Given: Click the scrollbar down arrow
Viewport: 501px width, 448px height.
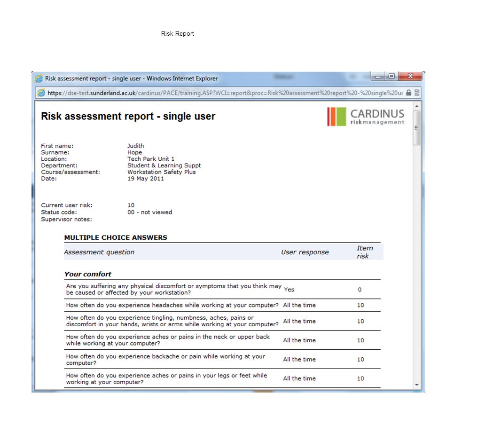Looking at the screenshot, I should [417, 385].
